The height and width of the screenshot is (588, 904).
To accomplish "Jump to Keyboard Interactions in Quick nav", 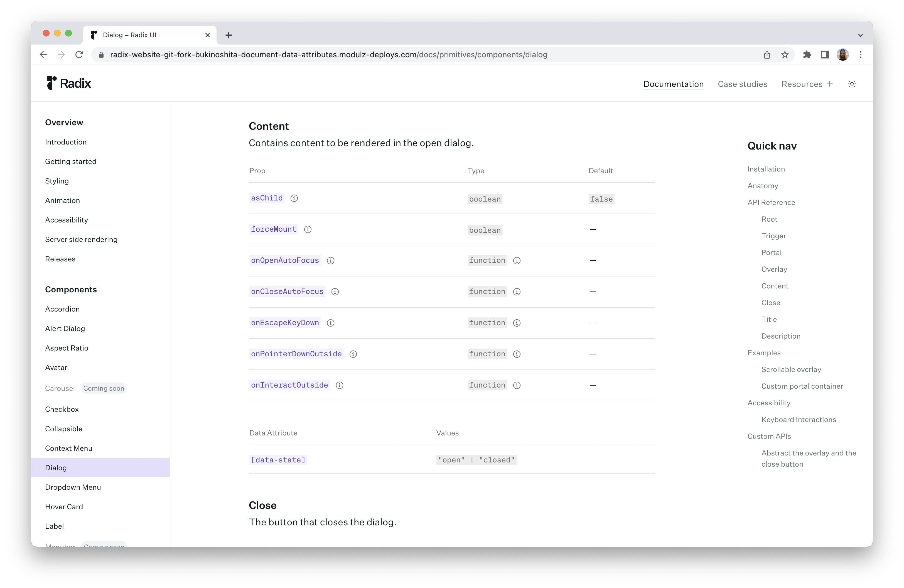I will [799, 419].
